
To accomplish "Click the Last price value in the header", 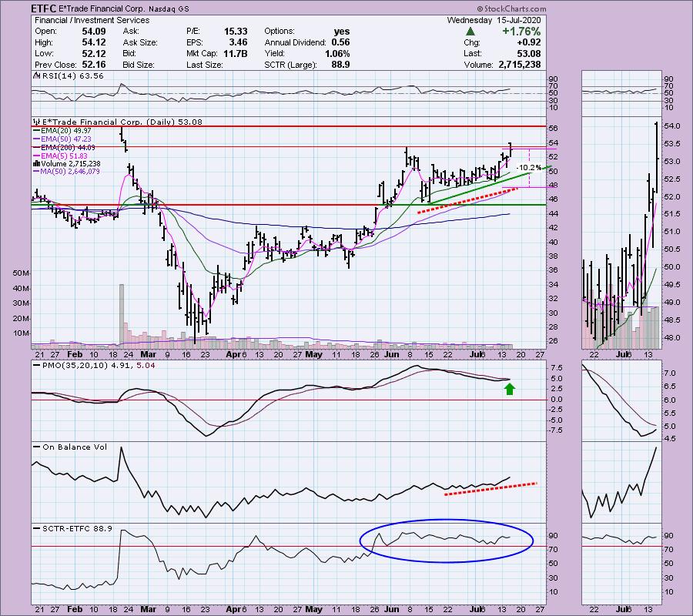I will pyautogui.click(x=528, y=53).
